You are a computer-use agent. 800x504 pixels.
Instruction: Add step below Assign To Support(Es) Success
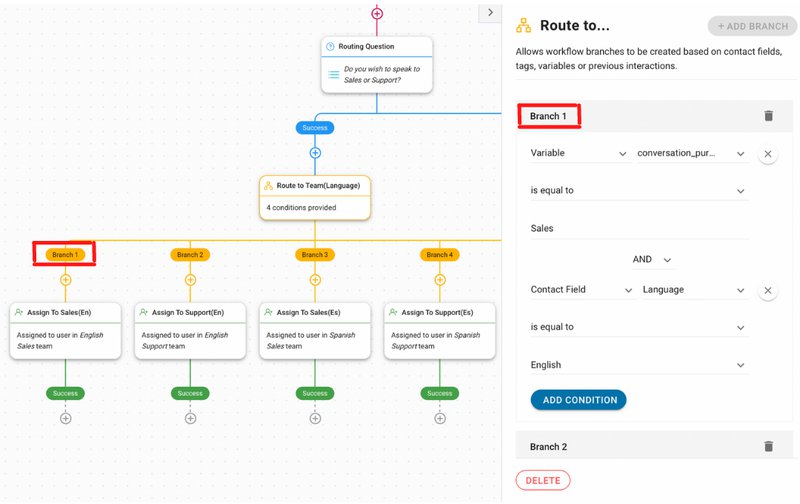point(440,418)
